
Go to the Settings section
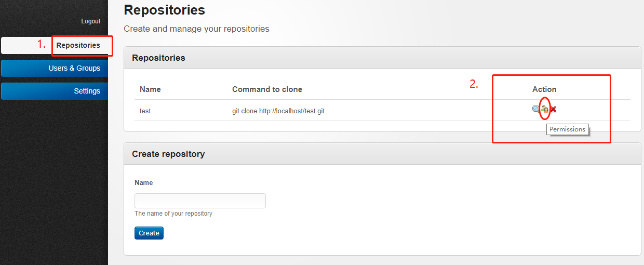point(55,91)
